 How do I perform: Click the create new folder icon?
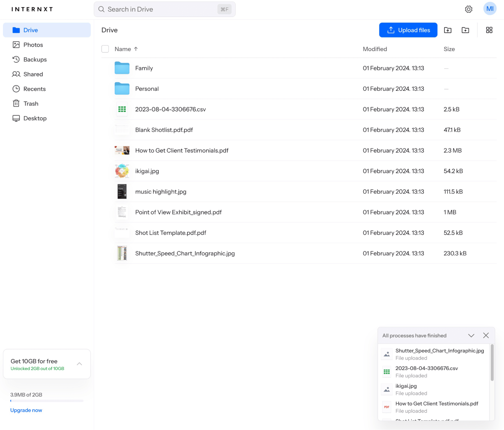[x=466, y=30]
